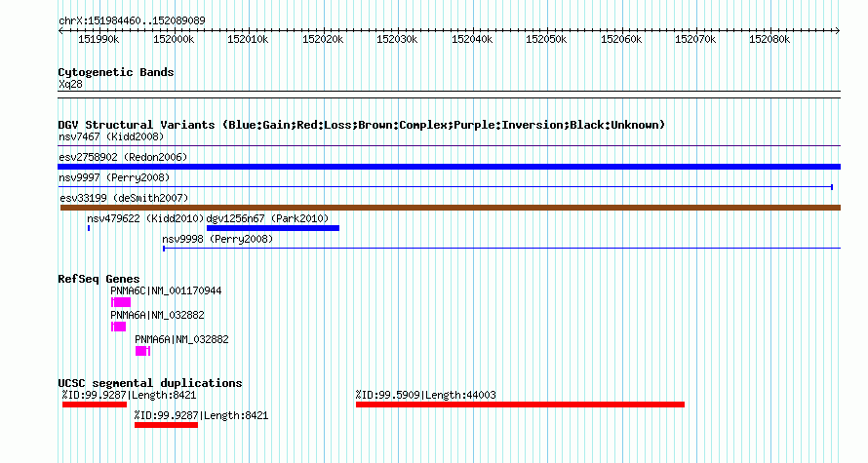Click the 152080k ruler tick label

pos(769,39)
